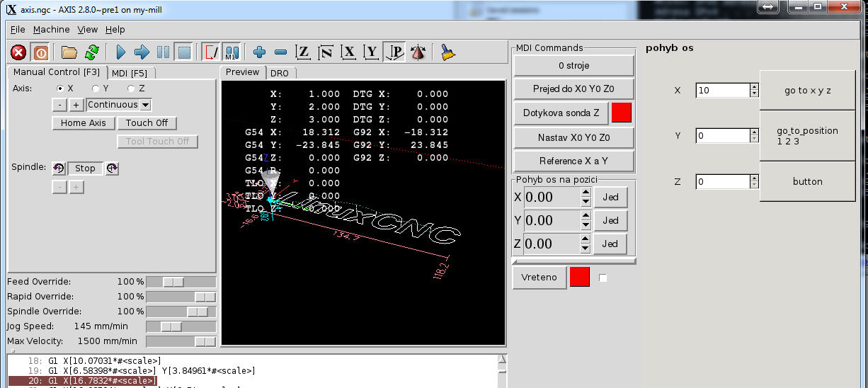Toggle machine power button in toolbar
Viewport: 868px width, 388px height.
40,52
